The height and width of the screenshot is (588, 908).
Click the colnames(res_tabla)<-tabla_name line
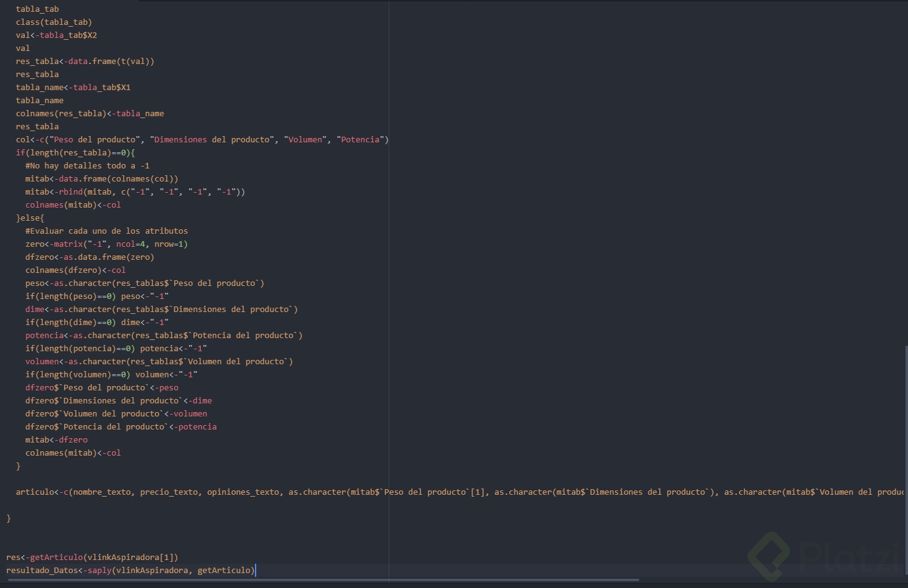point(90,114)
